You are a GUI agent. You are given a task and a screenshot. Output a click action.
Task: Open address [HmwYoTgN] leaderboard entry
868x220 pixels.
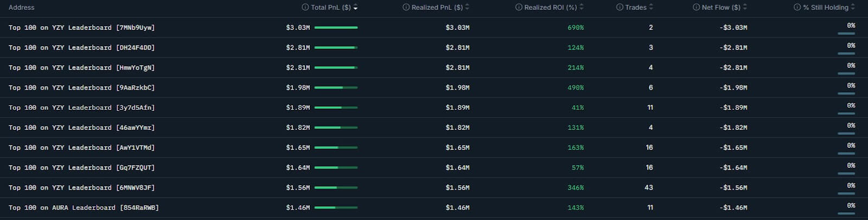tap(81, 68)
